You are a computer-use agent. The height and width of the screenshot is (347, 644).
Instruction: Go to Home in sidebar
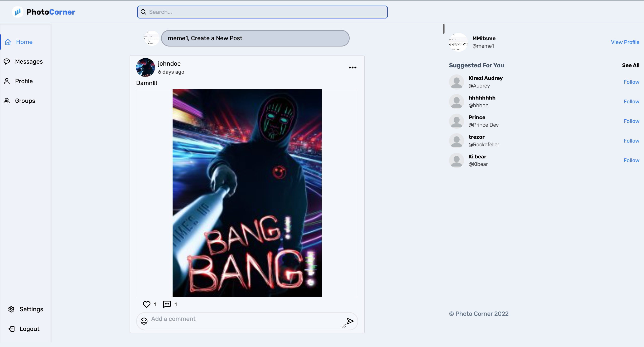tap(24, 42)
